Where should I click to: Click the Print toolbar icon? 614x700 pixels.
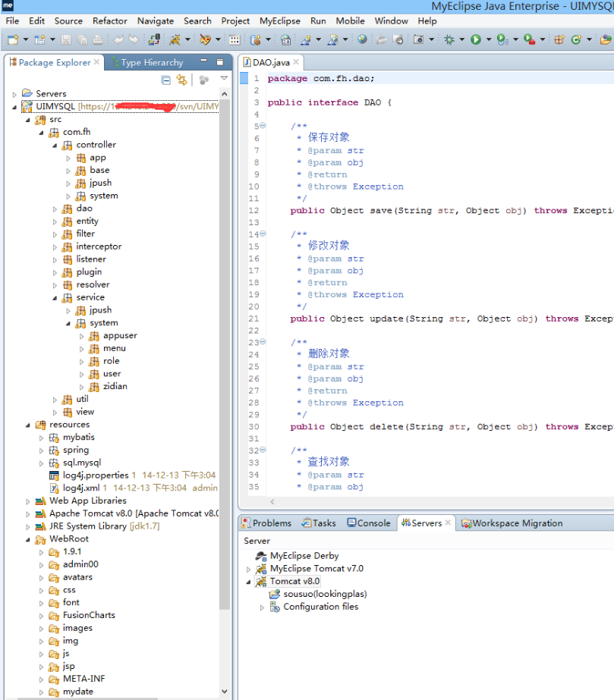[98, 39]
